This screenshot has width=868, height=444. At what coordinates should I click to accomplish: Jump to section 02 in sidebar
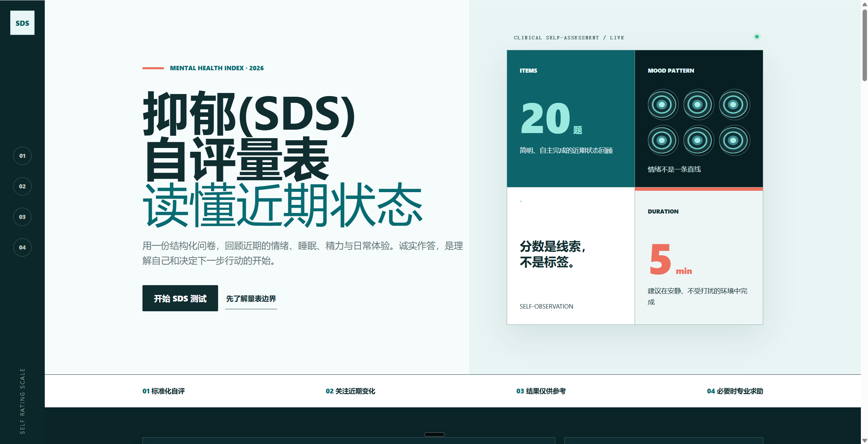coord(22,186)
